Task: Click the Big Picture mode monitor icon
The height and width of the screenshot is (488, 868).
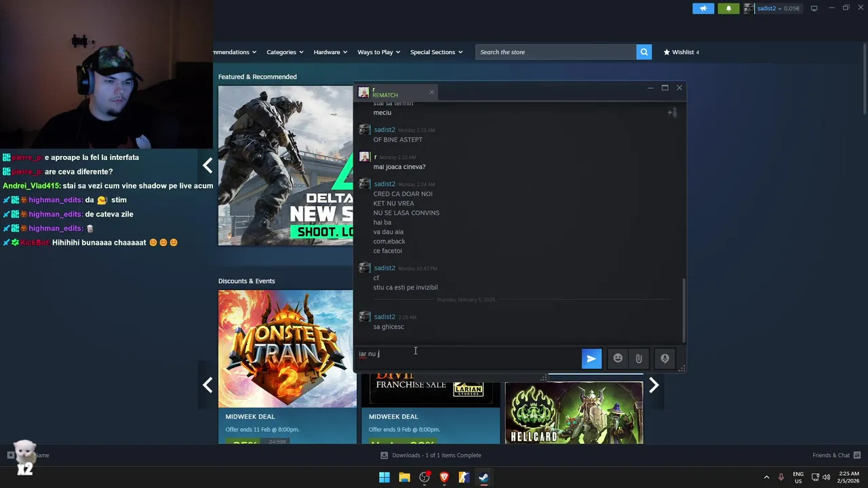Action: click(814, 8)
